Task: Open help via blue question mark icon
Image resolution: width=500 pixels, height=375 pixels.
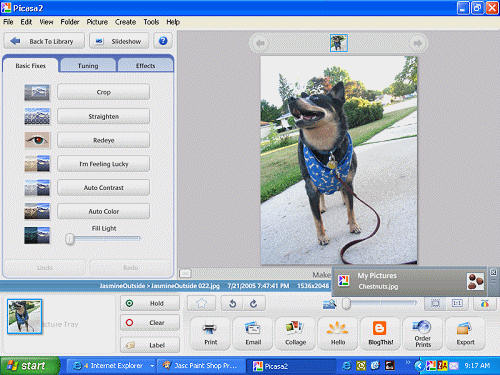Action: click(163, 41)
